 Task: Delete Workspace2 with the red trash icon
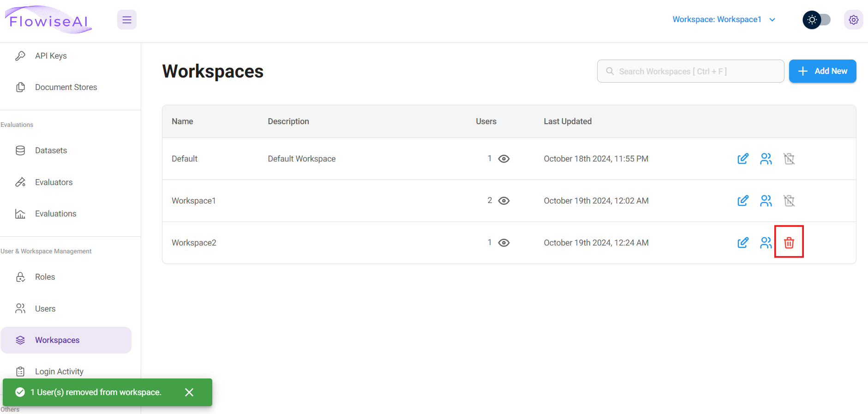[x=789, y=242]
